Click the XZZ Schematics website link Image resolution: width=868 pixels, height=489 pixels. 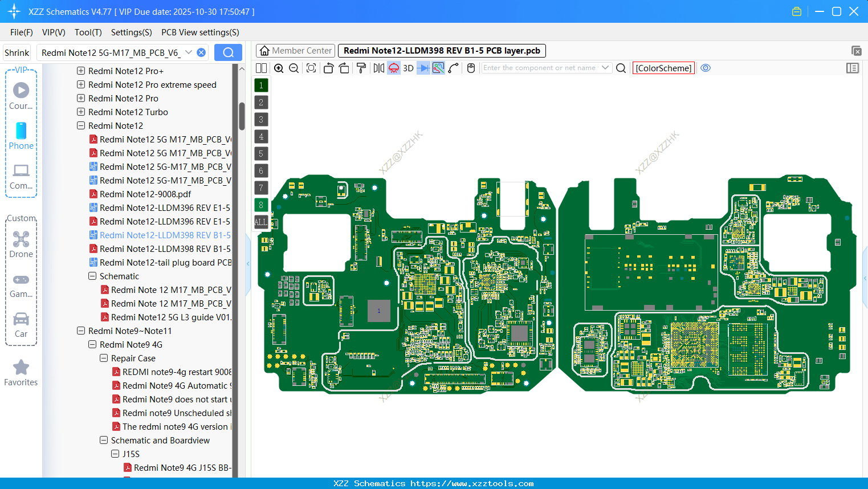[434, 483]
